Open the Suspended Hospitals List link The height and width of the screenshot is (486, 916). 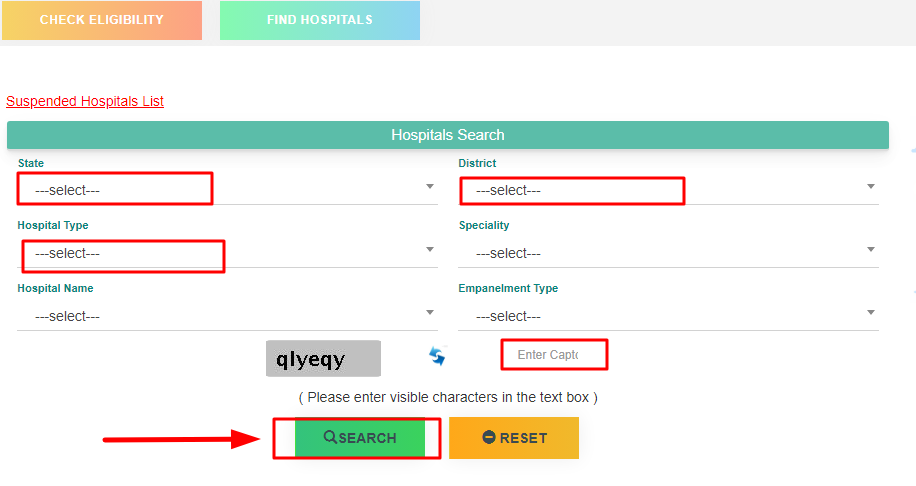pyautogui.click(x=85, y=101)
